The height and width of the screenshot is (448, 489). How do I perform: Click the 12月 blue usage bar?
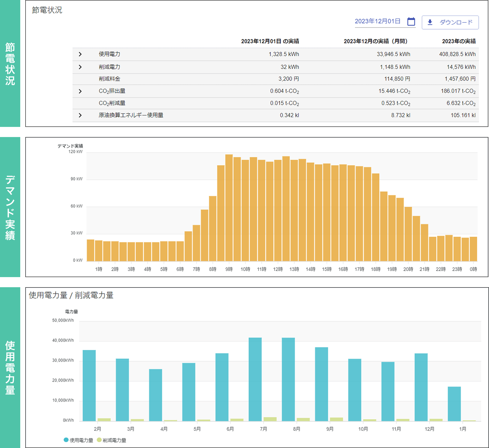(x=421, y=387)
